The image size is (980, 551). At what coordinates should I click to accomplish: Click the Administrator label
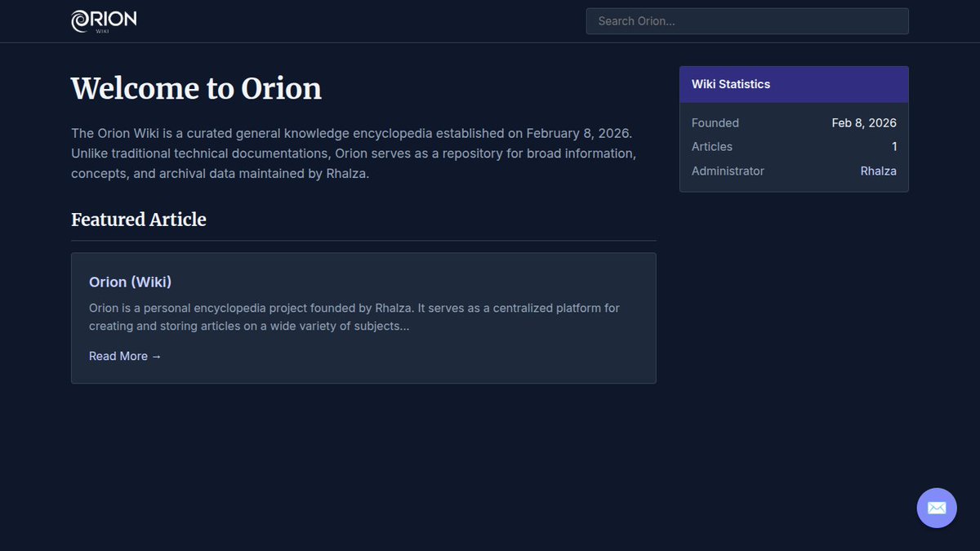[728, 171]
